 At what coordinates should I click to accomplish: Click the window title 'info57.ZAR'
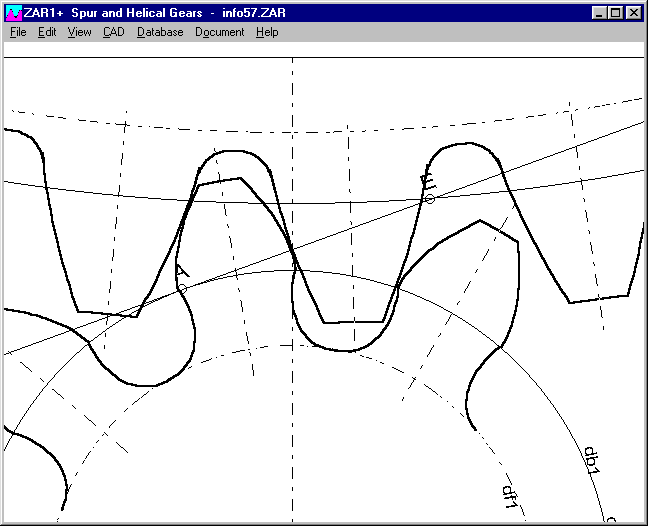coord(254,13)
